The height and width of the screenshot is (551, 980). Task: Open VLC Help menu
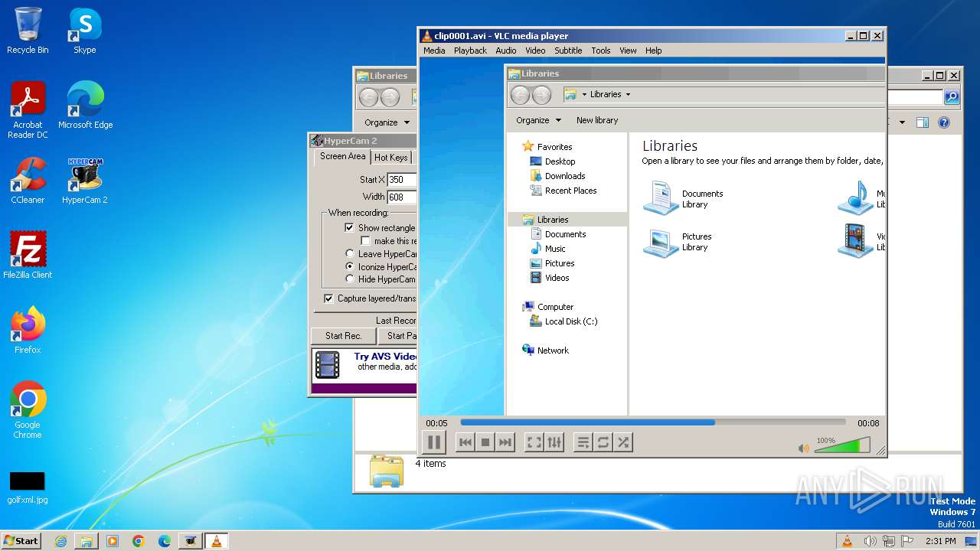pyautogui.click(x=653, y=51)
